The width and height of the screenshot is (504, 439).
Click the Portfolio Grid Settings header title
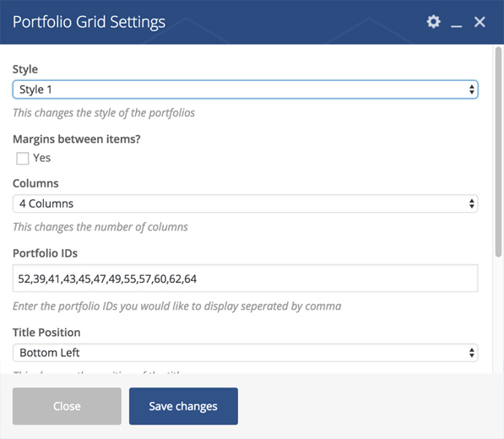point(89,22)
